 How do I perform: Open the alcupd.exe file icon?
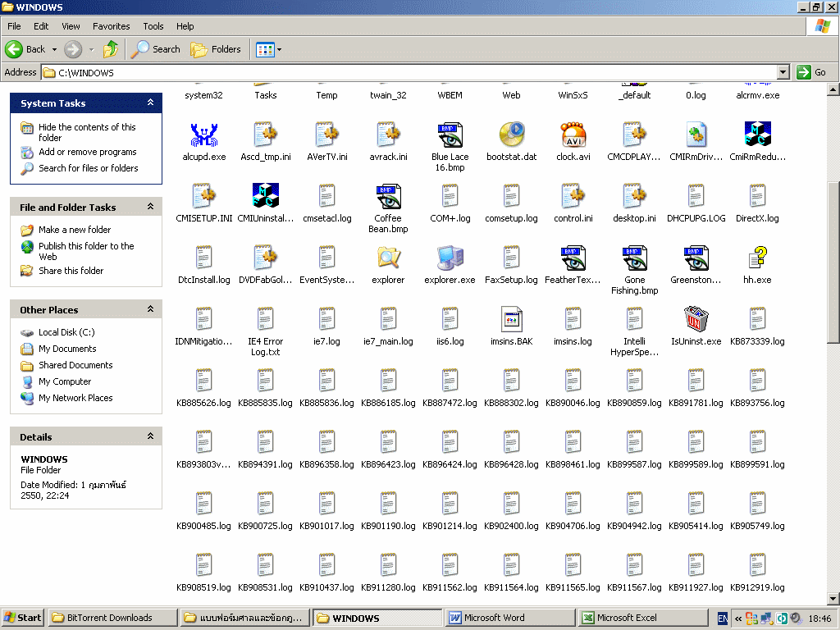pos(203,135)
